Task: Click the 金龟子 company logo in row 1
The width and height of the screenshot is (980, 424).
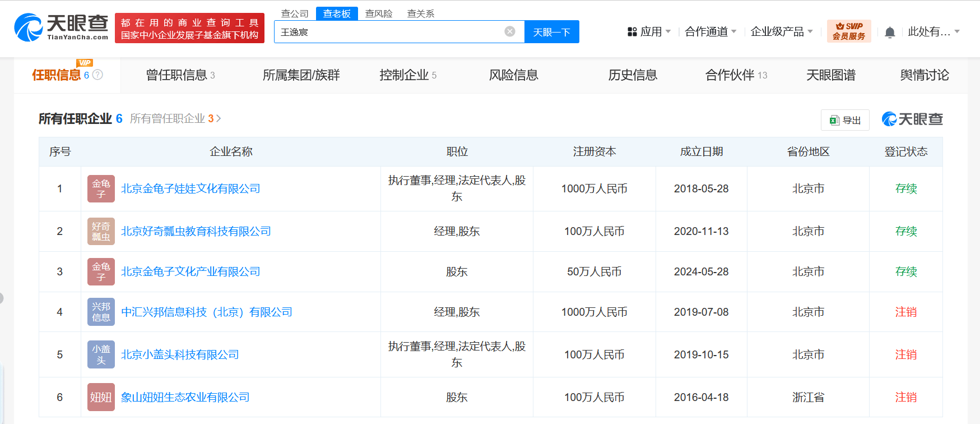Action: [x=101, y=189]
